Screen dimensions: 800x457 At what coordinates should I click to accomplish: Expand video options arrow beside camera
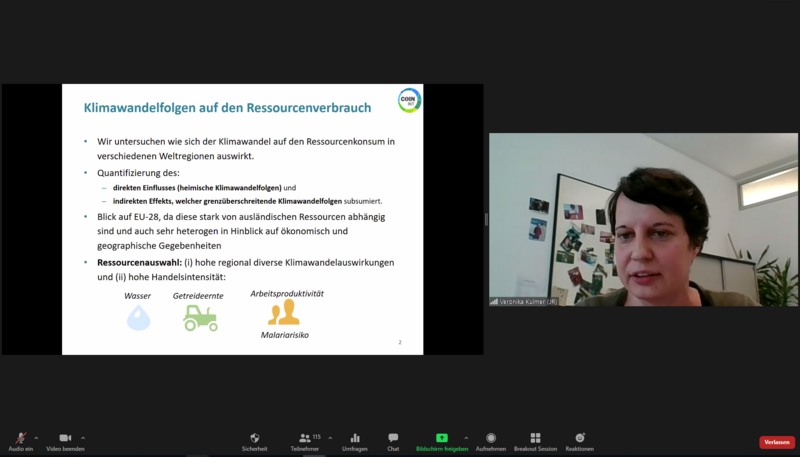pos(83,437)
